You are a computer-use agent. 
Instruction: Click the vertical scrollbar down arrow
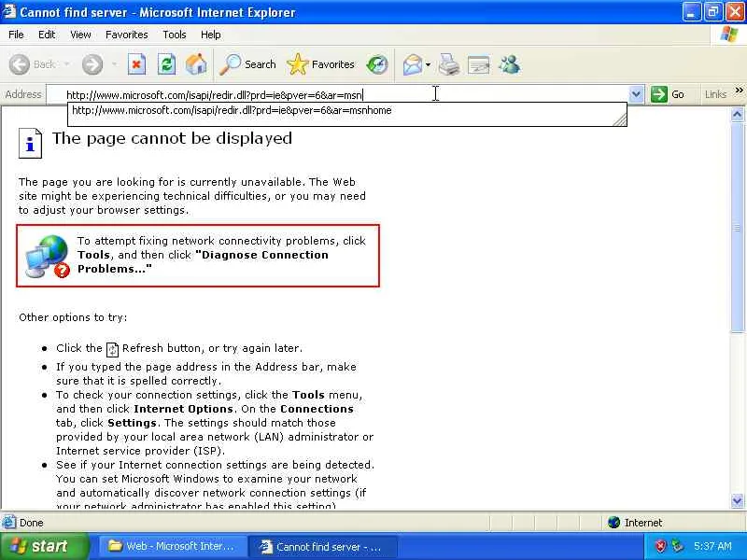[x=737, y=500]
